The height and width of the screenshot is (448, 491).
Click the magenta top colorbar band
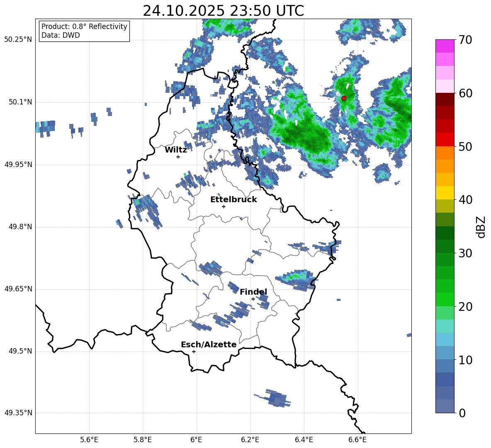445,46
